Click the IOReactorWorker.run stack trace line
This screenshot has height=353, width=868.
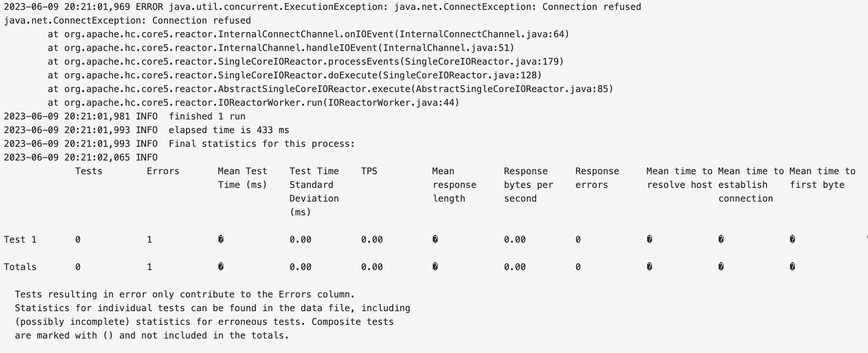click(253, 103)
